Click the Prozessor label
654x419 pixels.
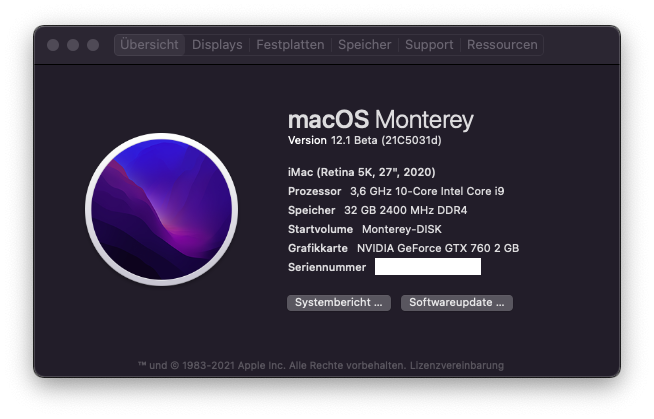pos(314,191)
